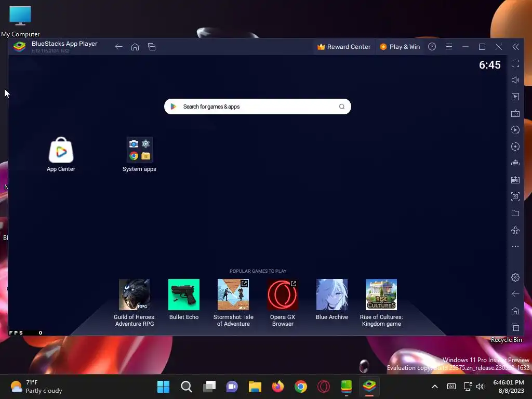
Task: Take a screenshot using sidebar icon
Action: pyautogui.click(x=515, y=196)
